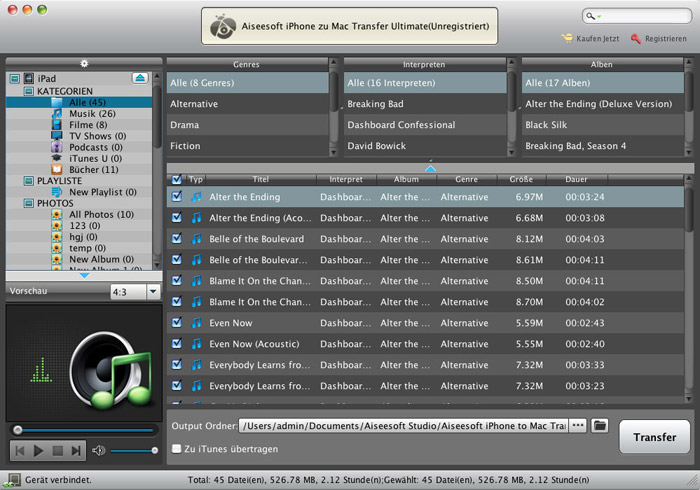Click the search magnifier icon
Screen dimensions: 700x490
(x=590, y=16)
